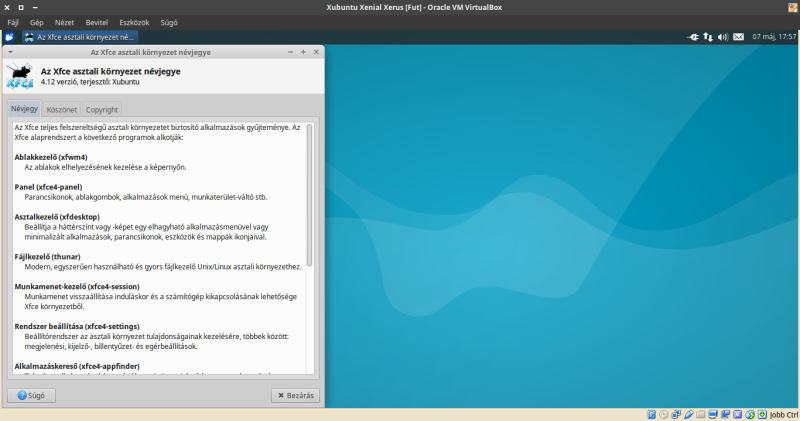Image resolution: width=800 pixels, height=421 pixels.
Task: Switch to the Copyright tab
Action: click(x=102, y=110)
